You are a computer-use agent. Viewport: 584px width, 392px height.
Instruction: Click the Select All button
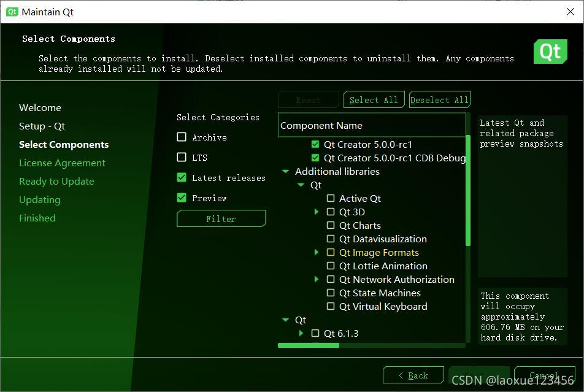tap(374, 99)
